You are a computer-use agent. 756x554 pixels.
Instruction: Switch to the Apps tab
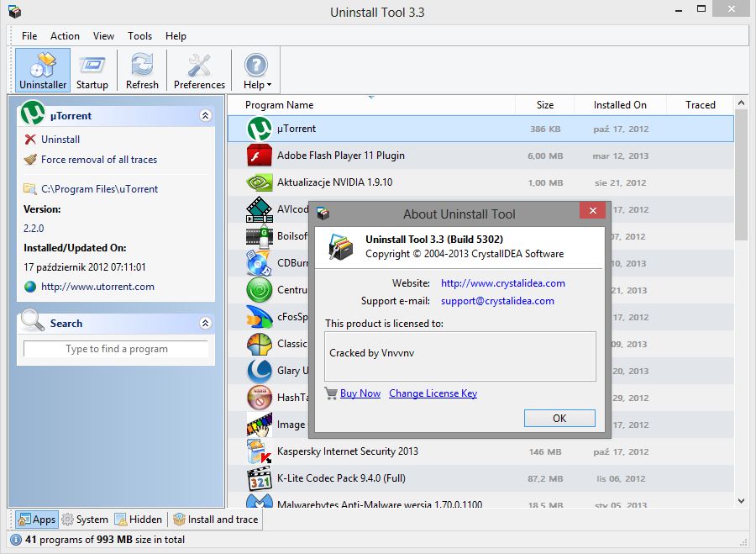37,520
